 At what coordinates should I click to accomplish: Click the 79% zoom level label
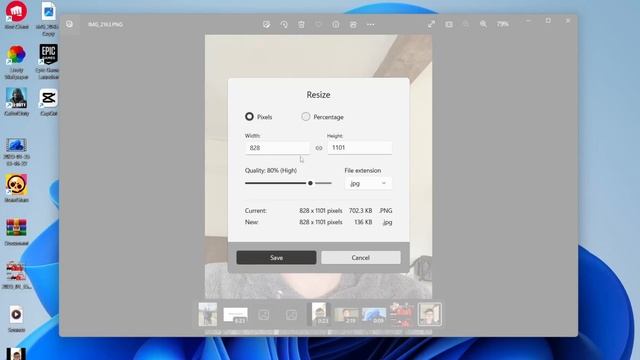coord(503,24)
